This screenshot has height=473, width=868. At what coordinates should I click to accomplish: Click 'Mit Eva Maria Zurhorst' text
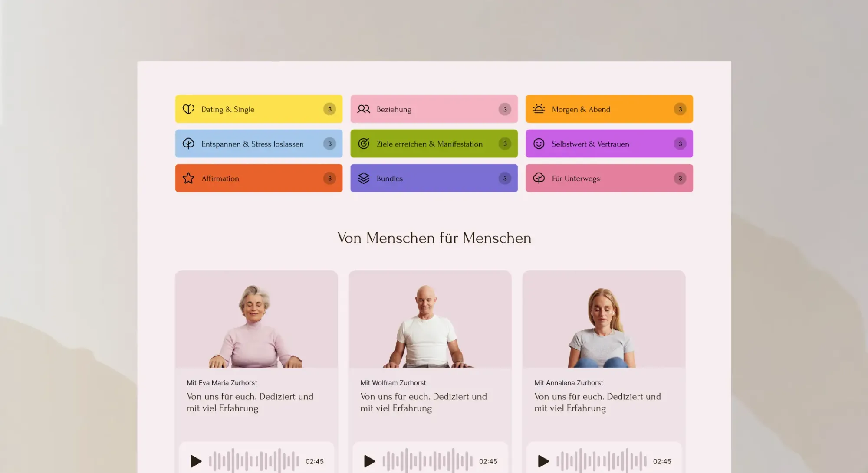point(222,383)
